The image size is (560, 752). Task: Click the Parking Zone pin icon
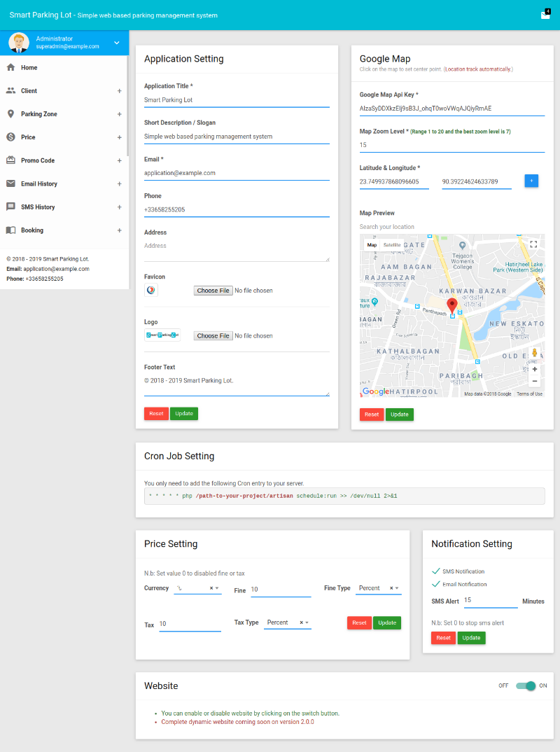pyautogui.click(x=10, y=114)
